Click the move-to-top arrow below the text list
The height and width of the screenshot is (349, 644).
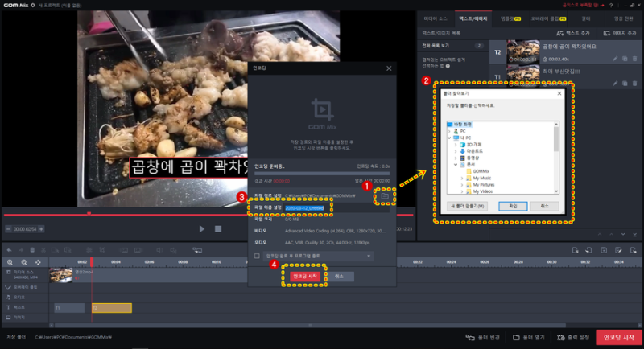tap(600, 234)
